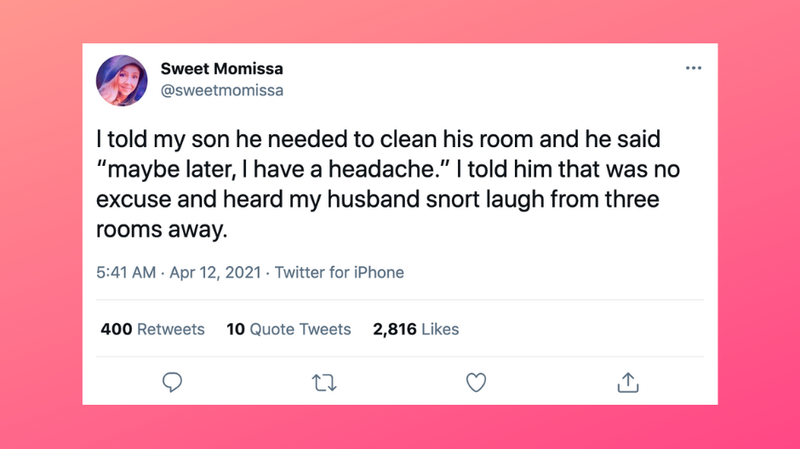
Task: Open the Twitter for iPhone source link
Action: tap(339, 272)
